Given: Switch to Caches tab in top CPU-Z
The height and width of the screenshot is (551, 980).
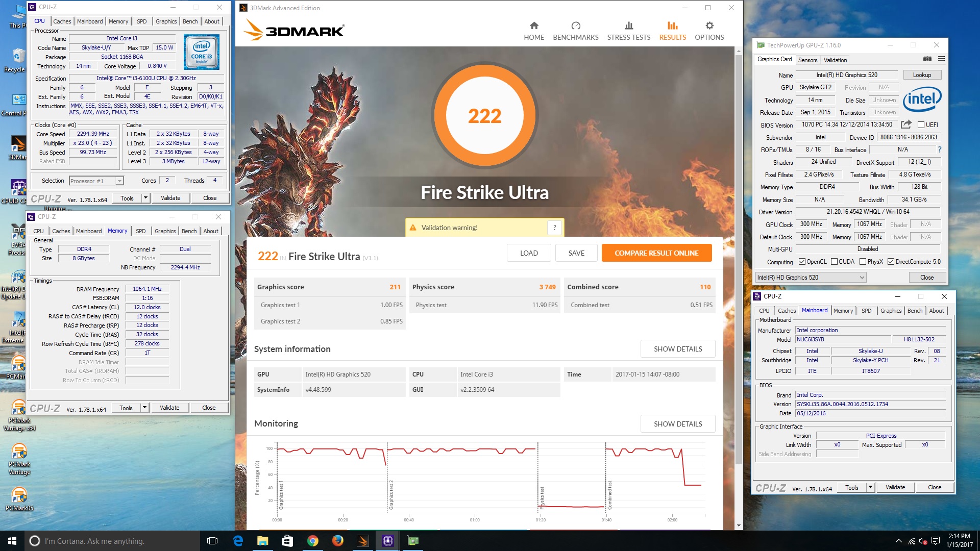Looking at the screenshot, I should [62, 21].
